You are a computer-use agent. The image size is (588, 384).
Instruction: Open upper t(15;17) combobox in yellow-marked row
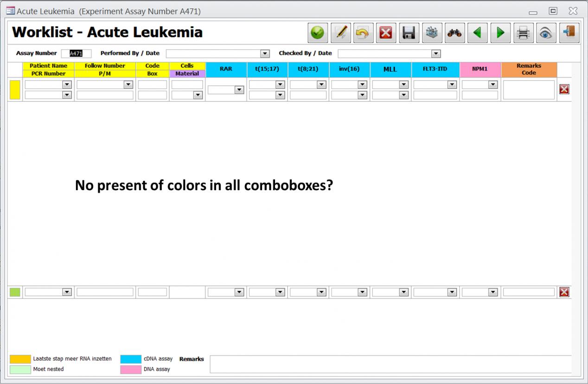pyautogui.click(x=280, y=85)
